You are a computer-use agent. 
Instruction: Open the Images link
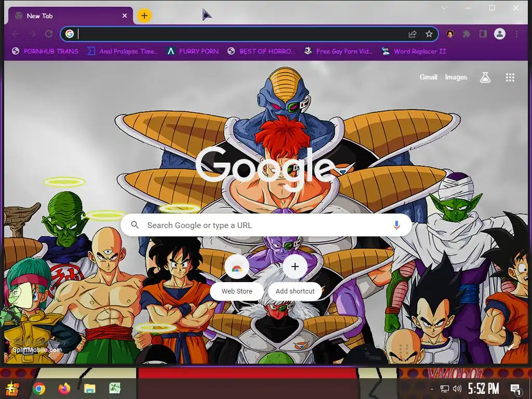[456, 77]
